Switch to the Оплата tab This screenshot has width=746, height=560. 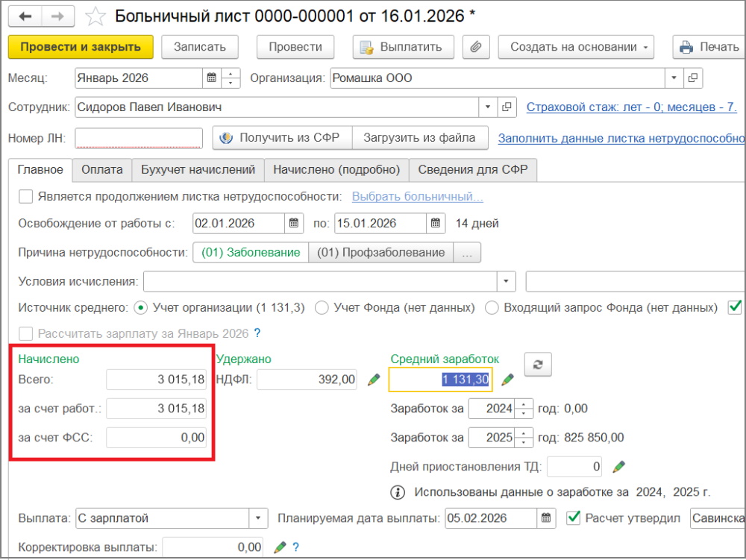point(102,170)
